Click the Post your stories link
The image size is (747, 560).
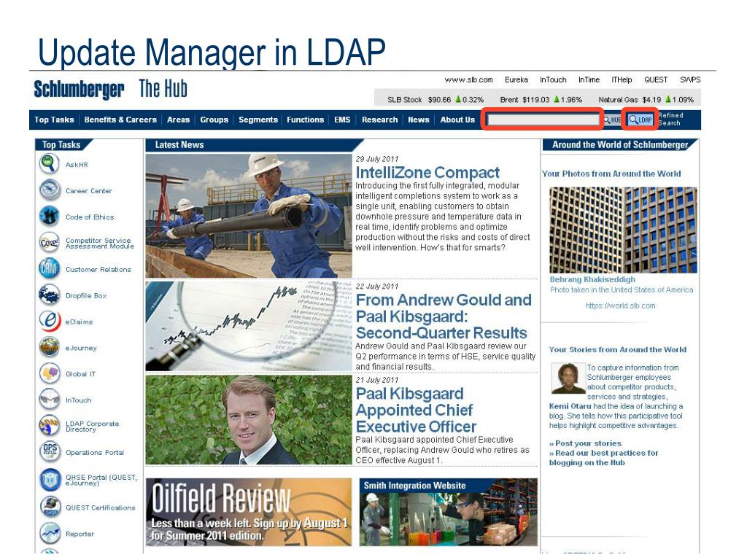click(588, 443)
